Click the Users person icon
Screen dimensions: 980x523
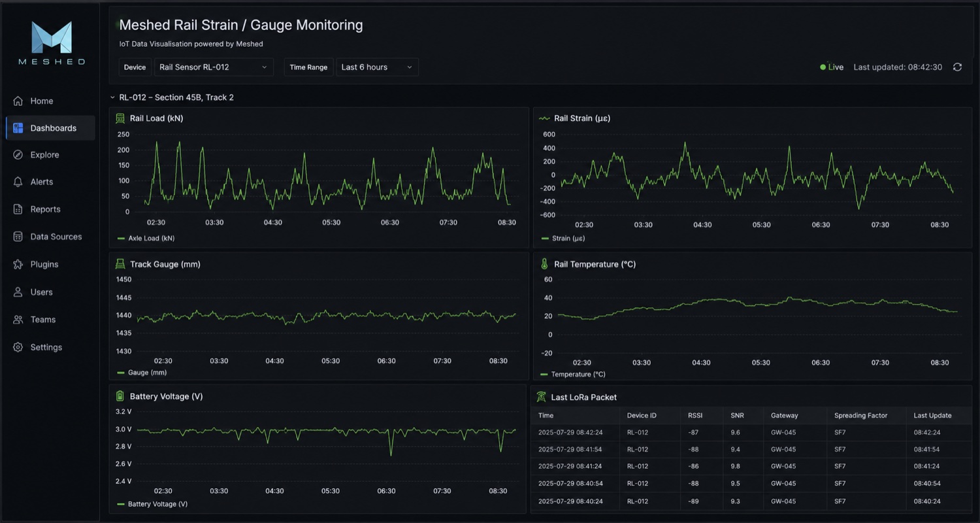(18, 292)
